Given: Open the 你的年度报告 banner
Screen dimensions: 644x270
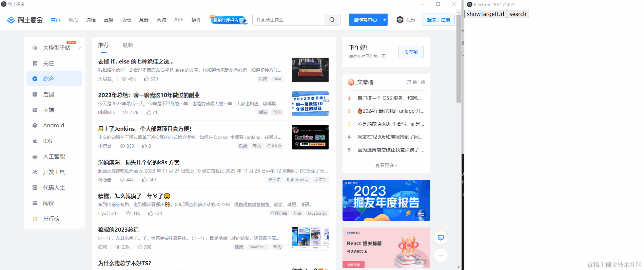Looking at the screenshot, I should pyautogui.click(x=229, y=20).
